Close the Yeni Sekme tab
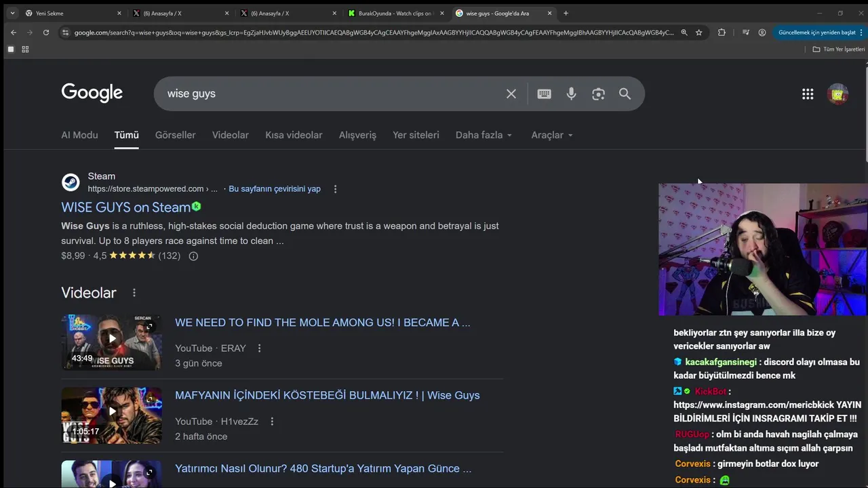The height and width of the screenshot is (488, 868). [x=119, y=13]
